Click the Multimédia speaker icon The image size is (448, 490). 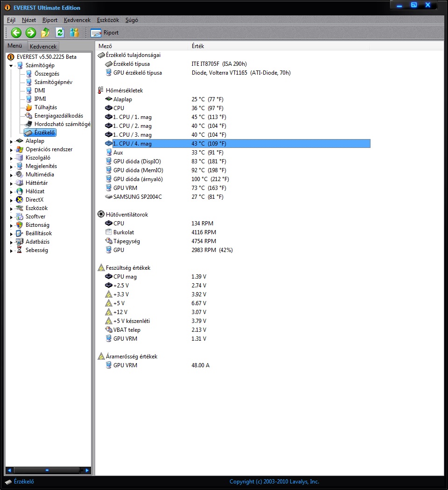(x=20, y=175)
